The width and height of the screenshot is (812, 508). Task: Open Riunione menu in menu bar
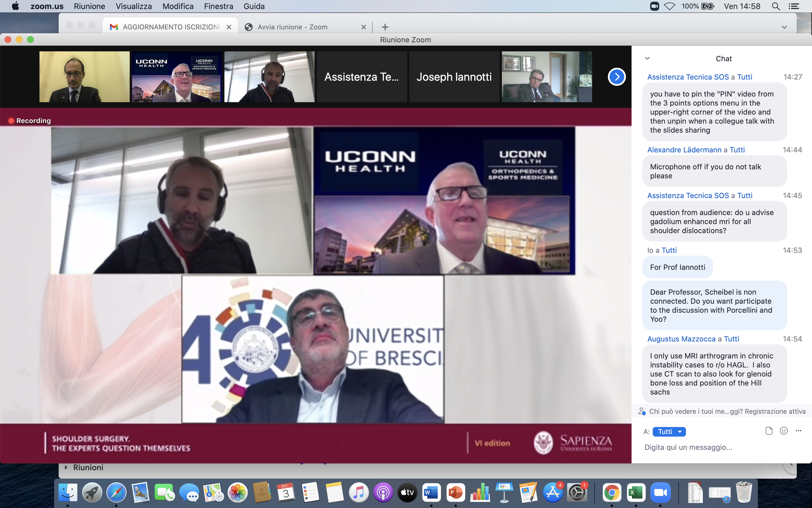[89, 6]
